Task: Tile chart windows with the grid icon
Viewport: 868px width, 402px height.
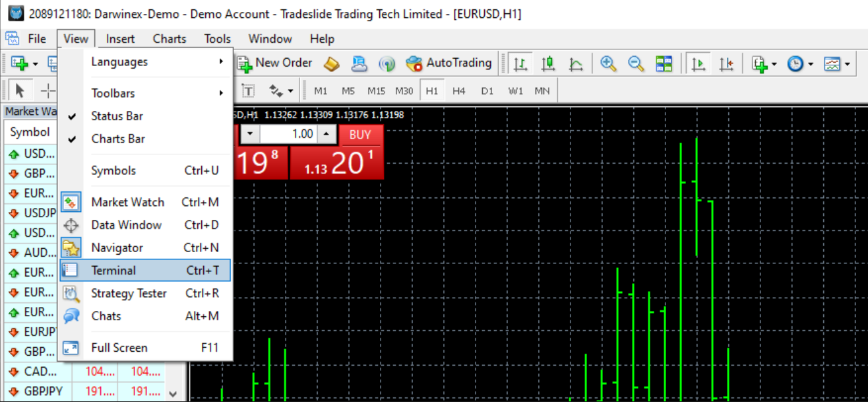Action: click(x=664, y=63)
